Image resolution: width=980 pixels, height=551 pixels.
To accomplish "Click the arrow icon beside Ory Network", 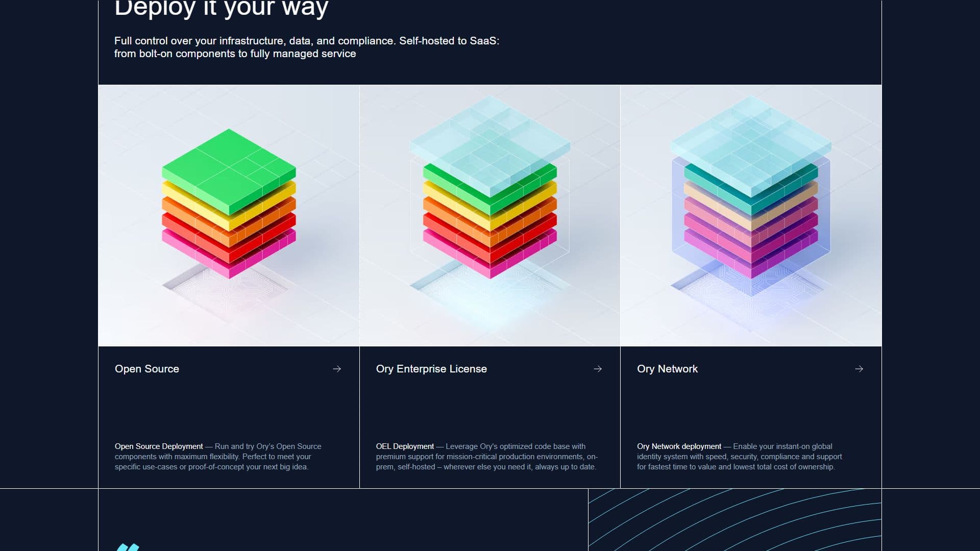I will (x=859, y=369).
